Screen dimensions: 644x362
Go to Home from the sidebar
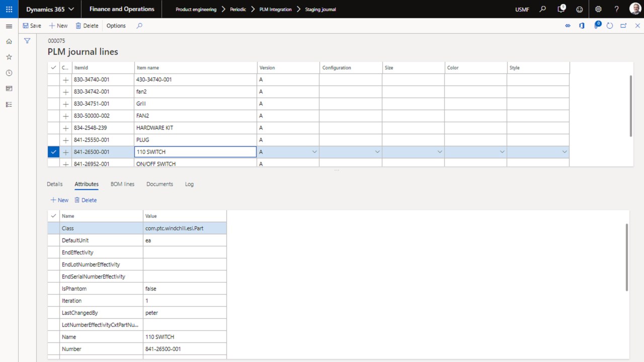coord(9,42)
